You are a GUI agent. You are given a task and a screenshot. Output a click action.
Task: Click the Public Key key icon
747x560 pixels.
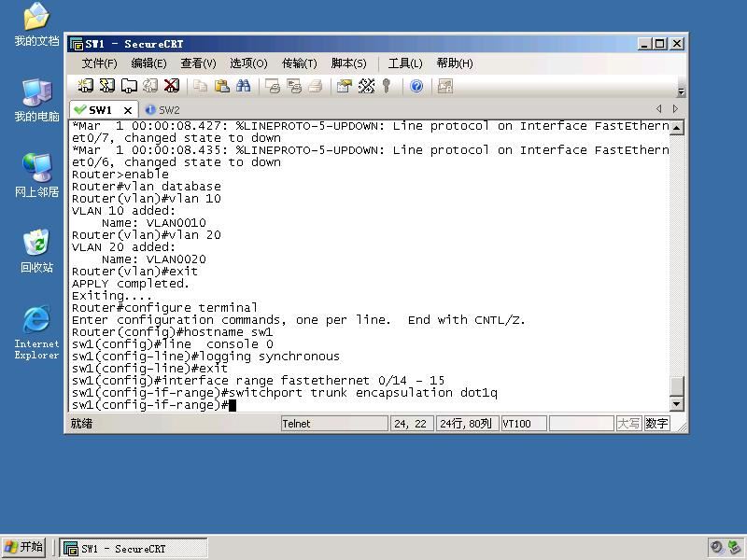(387, 86)
